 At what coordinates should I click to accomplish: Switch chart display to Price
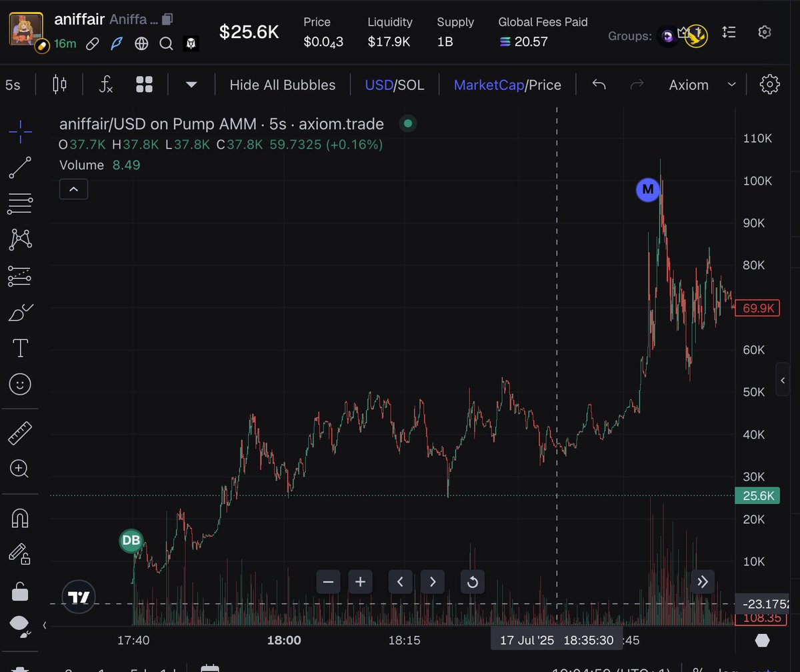point(545,85)
